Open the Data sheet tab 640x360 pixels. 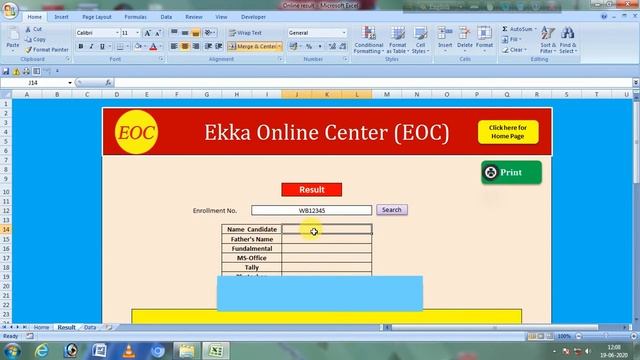tap(90, 327)
